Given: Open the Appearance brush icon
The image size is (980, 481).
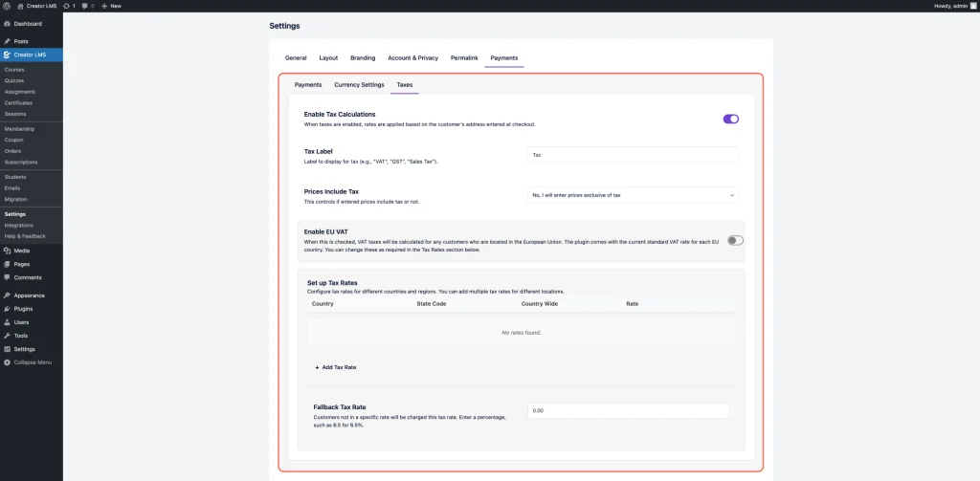Looking at the screenshot, I should pyautogui.click(x=8, y=295).
